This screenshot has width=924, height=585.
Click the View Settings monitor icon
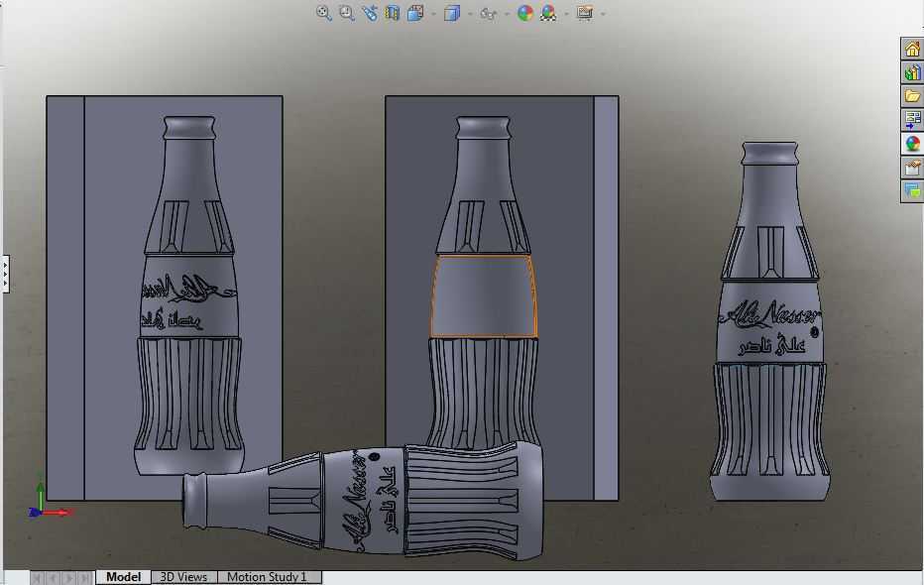[585, 12]
